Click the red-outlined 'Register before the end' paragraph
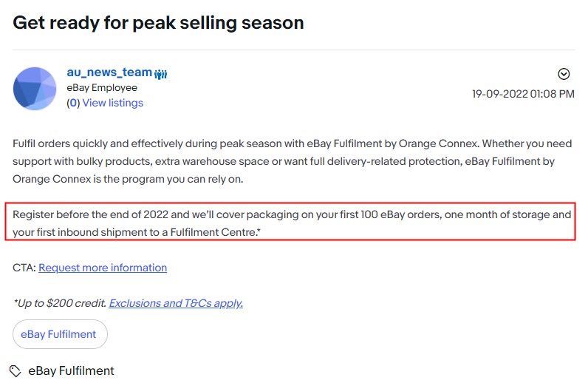 [290, 222]
